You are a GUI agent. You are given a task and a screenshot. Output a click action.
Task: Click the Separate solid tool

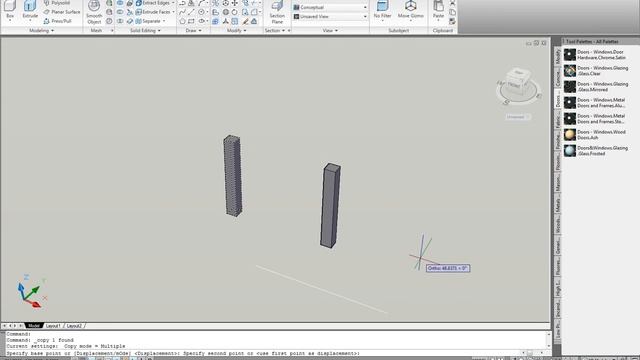coord(148,21)
